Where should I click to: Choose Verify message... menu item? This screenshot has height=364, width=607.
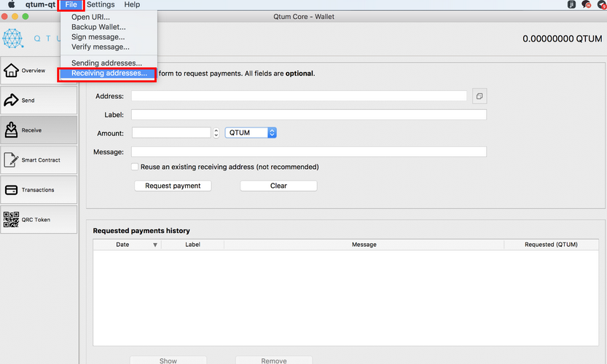click(x=109, y=47)
